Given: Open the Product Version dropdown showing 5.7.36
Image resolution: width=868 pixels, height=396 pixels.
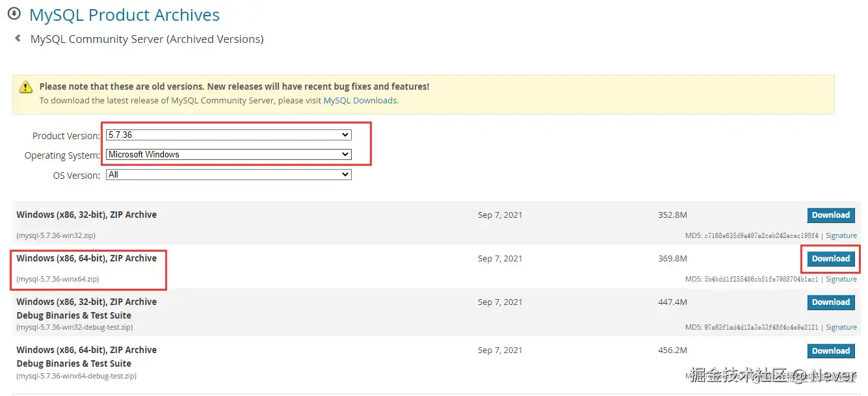Looking at the screenshot, I should [x=229, y=135].
